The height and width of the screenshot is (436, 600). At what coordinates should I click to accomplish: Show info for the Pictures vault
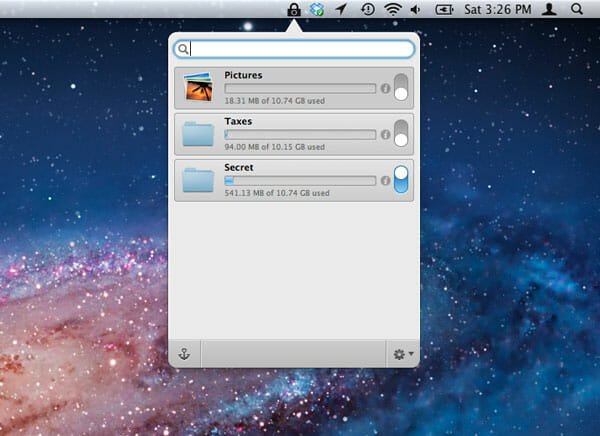coord(384,89)
